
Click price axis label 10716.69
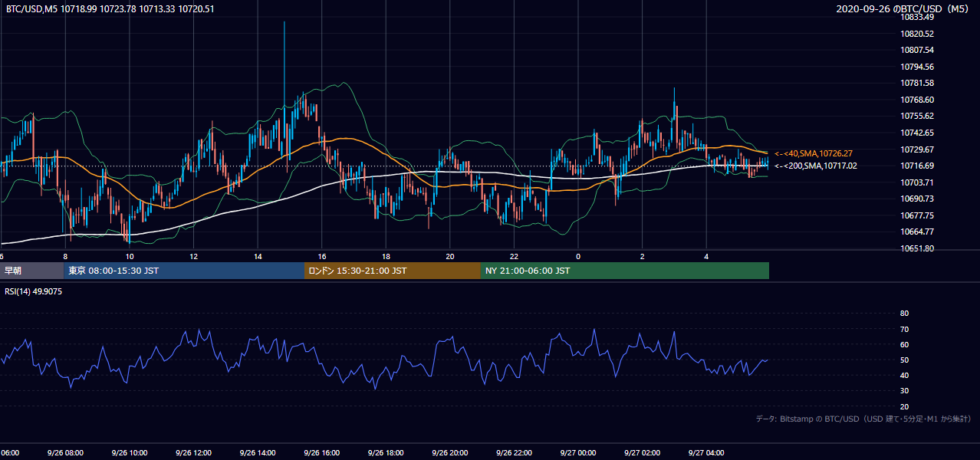pos(917,166)
